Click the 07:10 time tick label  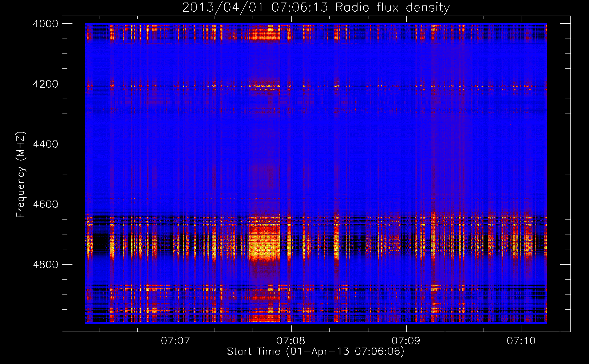(x=521, y=341)
